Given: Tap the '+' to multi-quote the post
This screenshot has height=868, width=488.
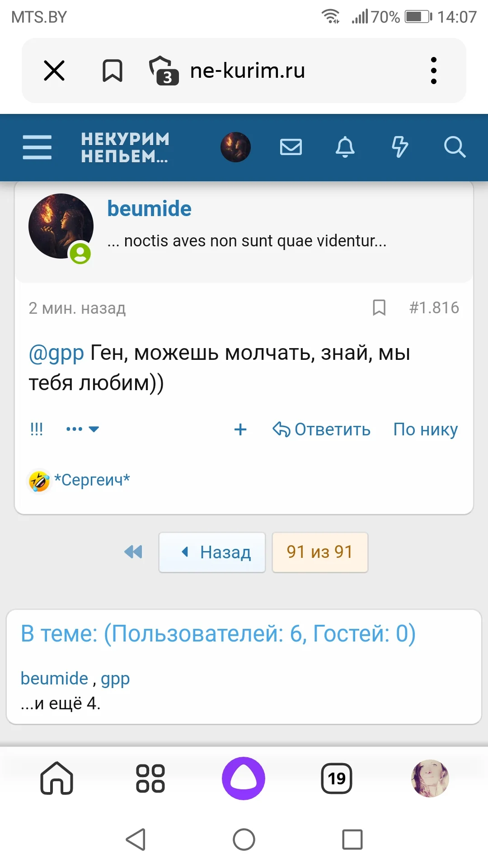Looking at the screenshot, I should [240, 429].
